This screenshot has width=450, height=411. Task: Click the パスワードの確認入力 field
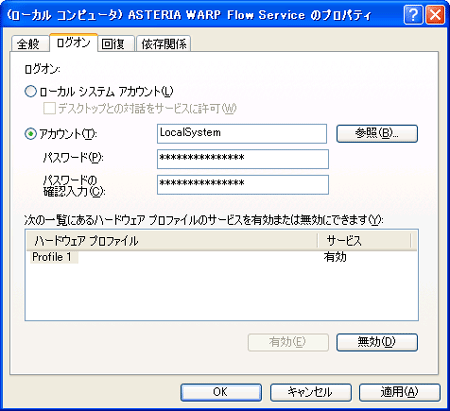243,185
